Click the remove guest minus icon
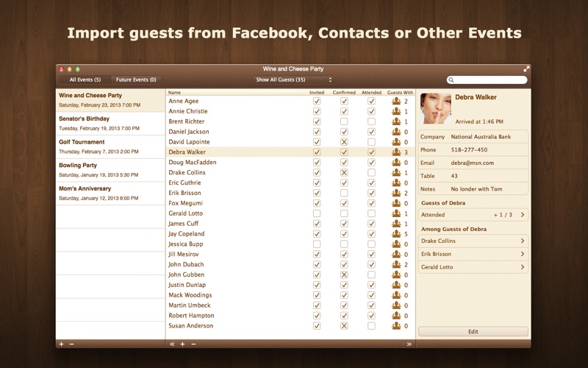 pyautogui.click(x=193, y=344)
